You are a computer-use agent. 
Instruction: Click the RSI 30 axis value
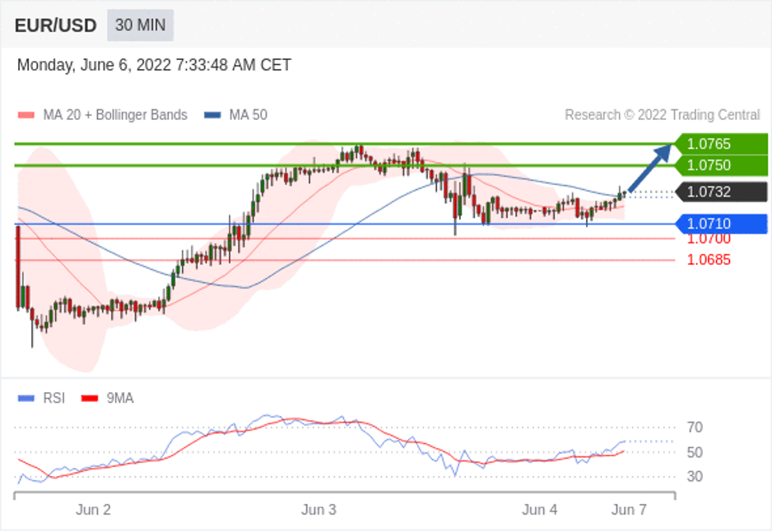tap(695, 476)
